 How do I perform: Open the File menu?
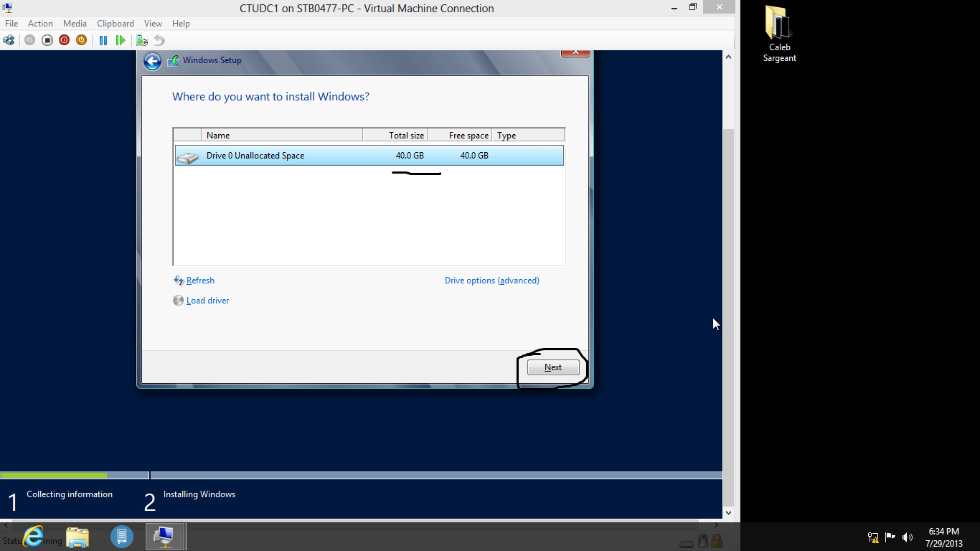pos(11,24)
